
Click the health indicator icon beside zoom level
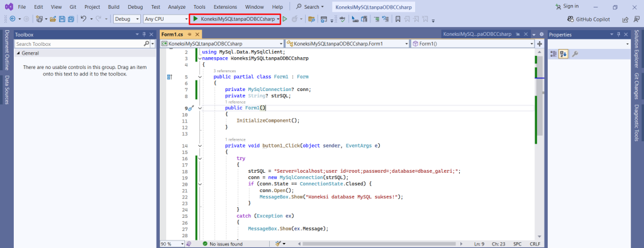click(x=189, y=244)
